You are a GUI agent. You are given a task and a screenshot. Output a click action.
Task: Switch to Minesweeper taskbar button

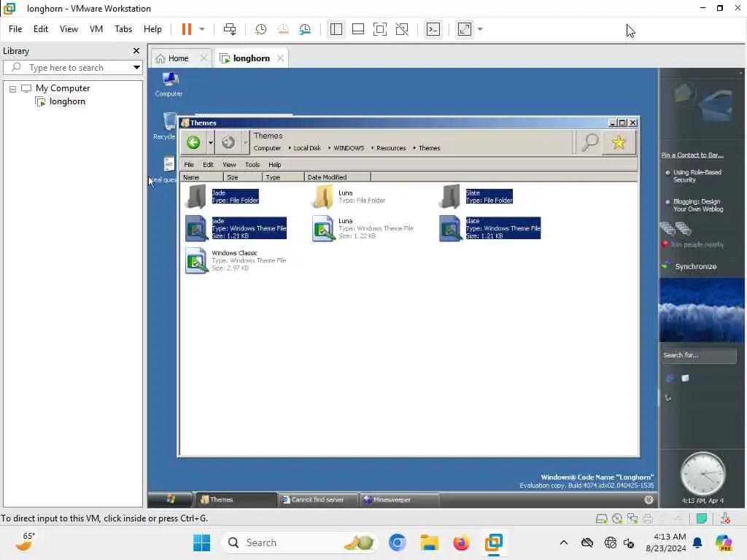pos(399,499)
